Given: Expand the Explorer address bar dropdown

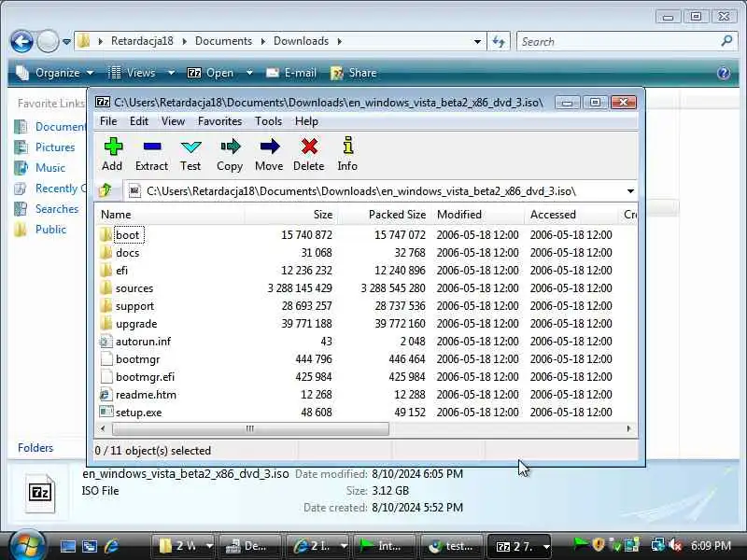Looking at the screenshot, I should pyautogui.click(x=477, y=41).
